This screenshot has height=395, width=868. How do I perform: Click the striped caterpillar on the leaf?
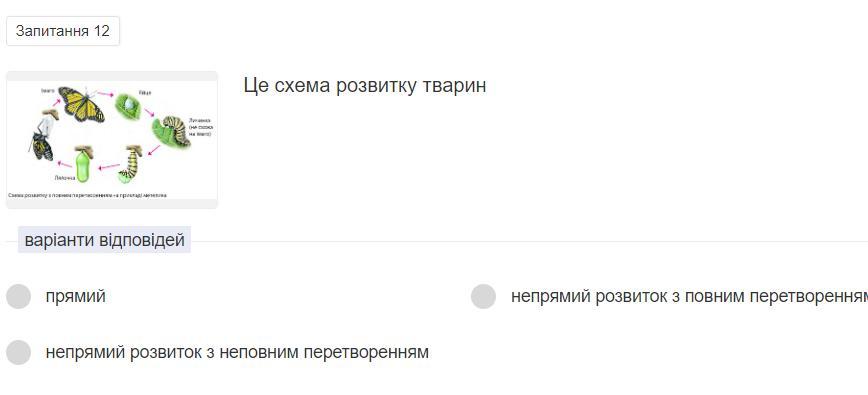pos(172,132)
